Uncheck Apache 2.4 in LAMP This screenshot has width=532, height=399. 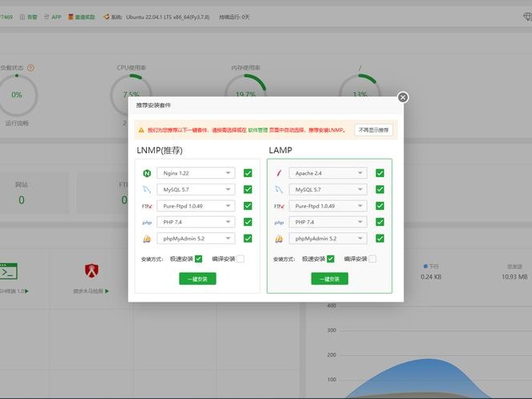pyautogui.click(x=380, y=173)
